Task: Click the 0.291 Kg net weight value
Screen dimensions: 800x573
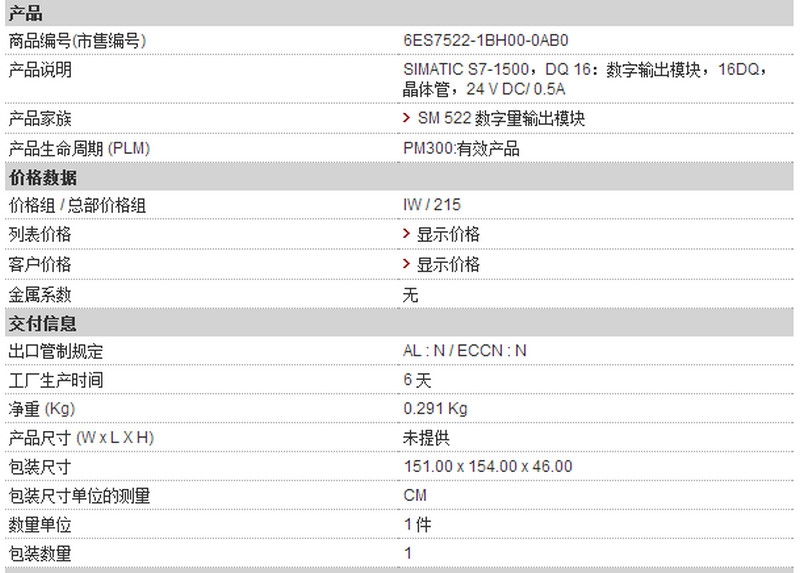Action: [x=435, y=409]
